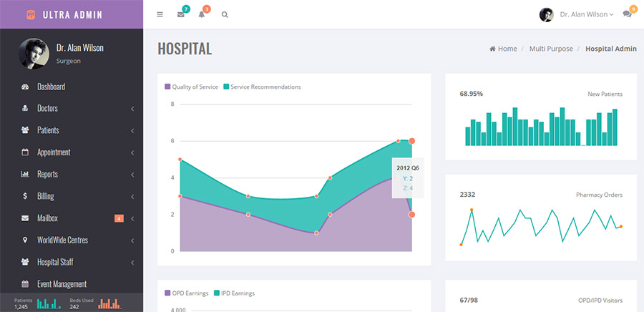644x312 pixels.
Task: Click the HOSPITAL page heading
Action: pos(185,49)
